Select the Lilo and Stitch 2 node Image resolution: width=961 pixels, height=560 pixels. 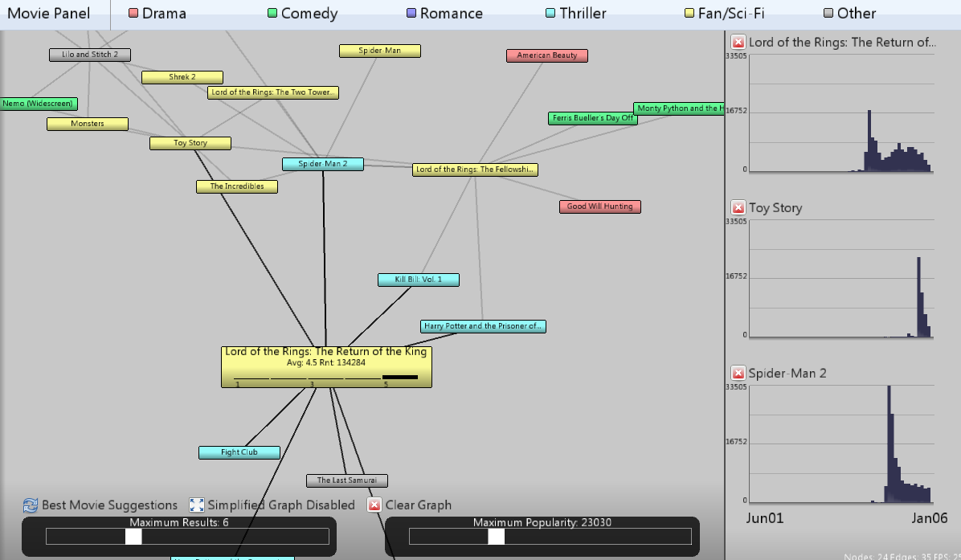coord(90,55)
